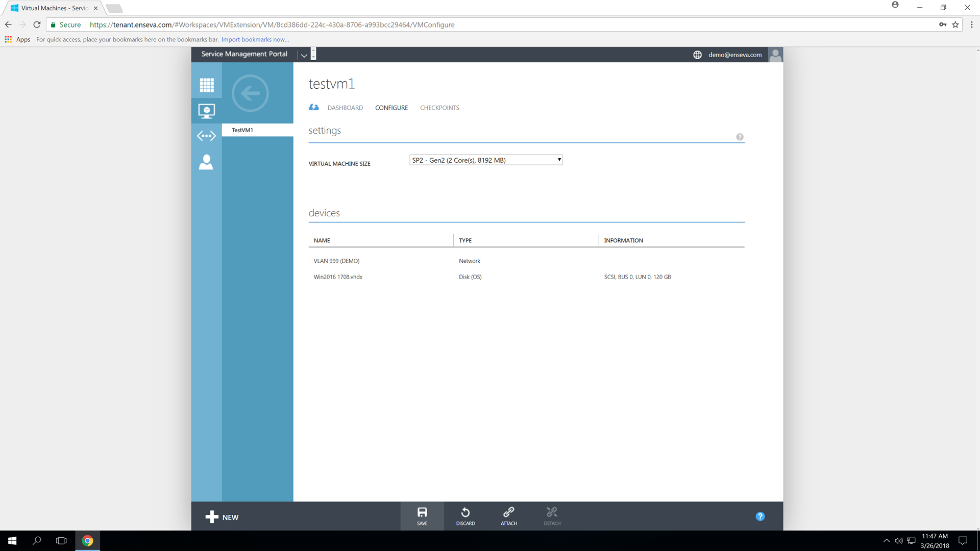
Task: Click the settings help question mark
Action: tap(740, 137)
